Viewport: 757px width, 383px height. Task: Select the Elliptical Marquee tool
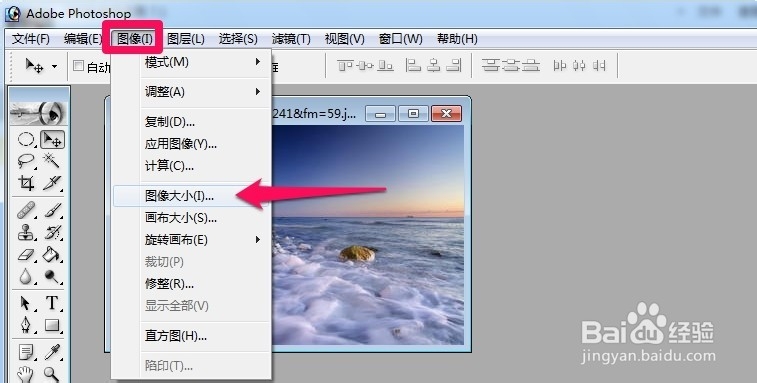(x=26, y=140)
